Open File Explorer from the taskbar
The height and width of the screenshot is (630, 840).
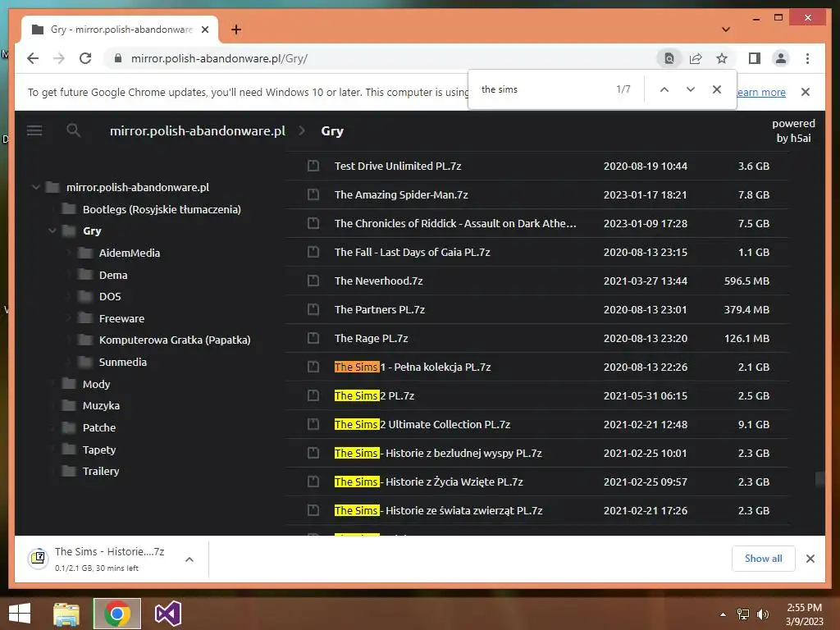pyautogui.click(x=66, y=614)
